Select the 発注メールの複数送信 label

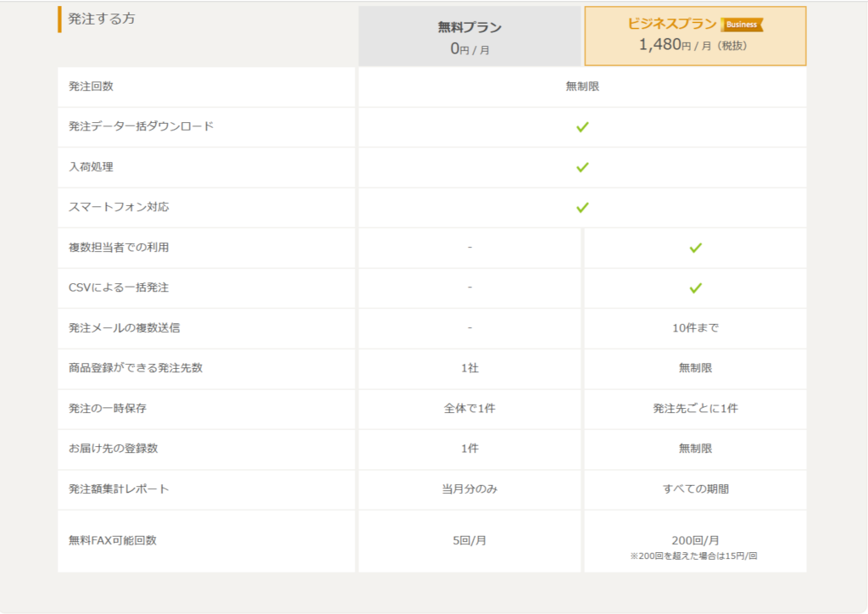pos(124,327)
